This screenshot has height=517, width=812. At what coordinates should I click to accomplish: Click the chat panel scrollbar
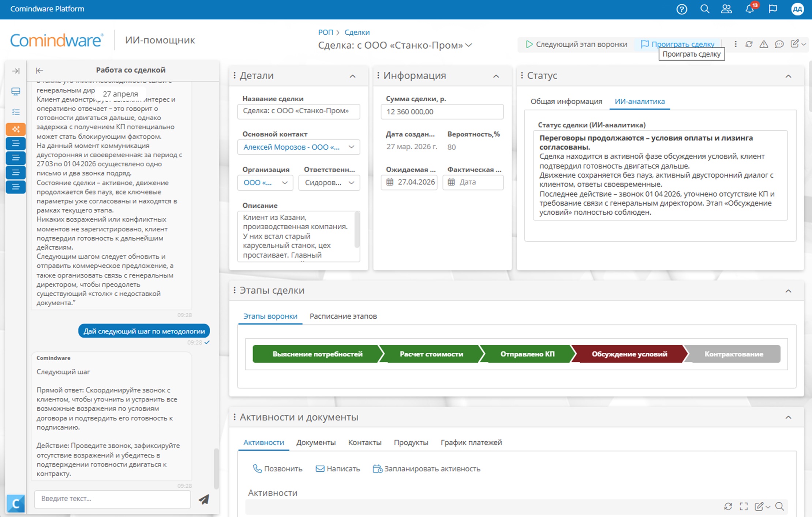[216, 469]
